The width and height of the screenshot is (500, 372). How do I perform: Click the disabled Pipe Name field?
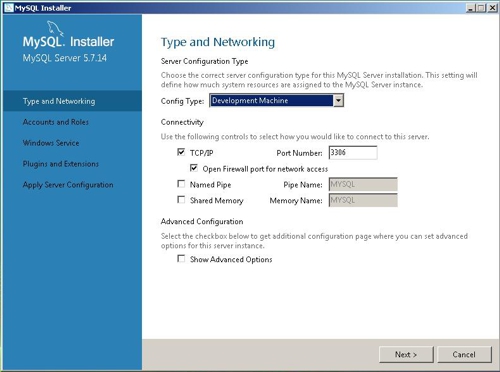pos(363,184)
